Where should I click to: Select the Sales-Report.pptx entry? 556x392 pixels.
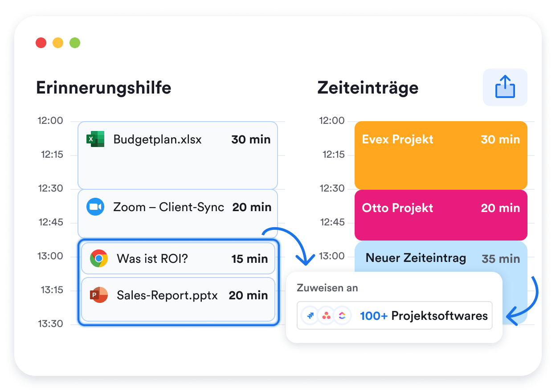coord(178,299)
